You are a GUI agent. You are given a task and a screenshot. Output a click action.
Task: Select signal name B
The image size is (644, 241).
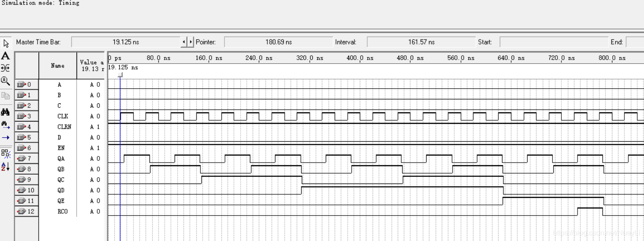[59, 95]
